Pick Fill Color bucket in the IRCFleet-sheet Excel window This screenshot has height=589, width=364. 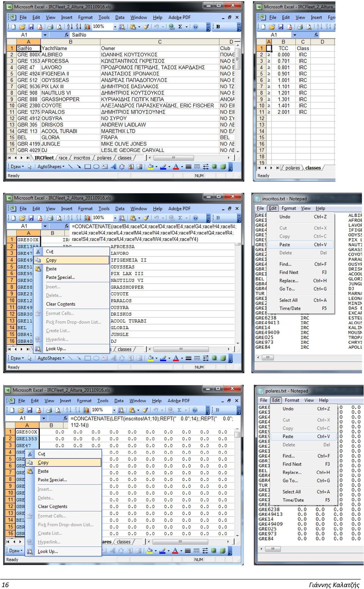[151, 167]
